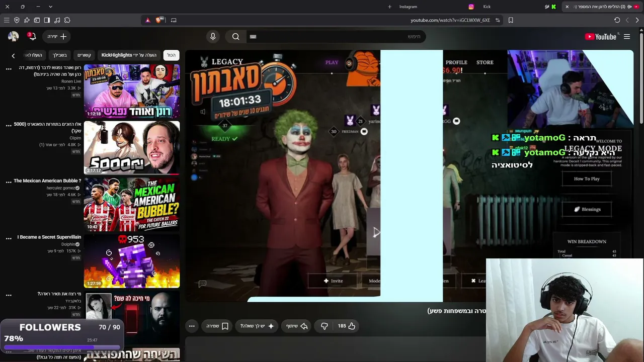The image size is (644, 362).
Task: Open the YouTube guide hamburger menu
Action: pos(627,36)
